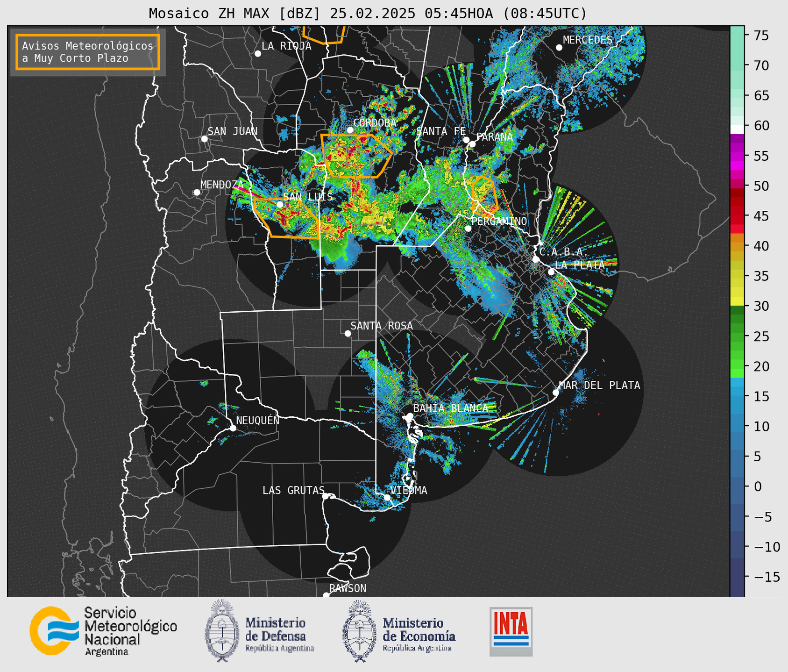Click the MERCEDES city label
This screenshot has width=788, height=672.
[588, 40]
